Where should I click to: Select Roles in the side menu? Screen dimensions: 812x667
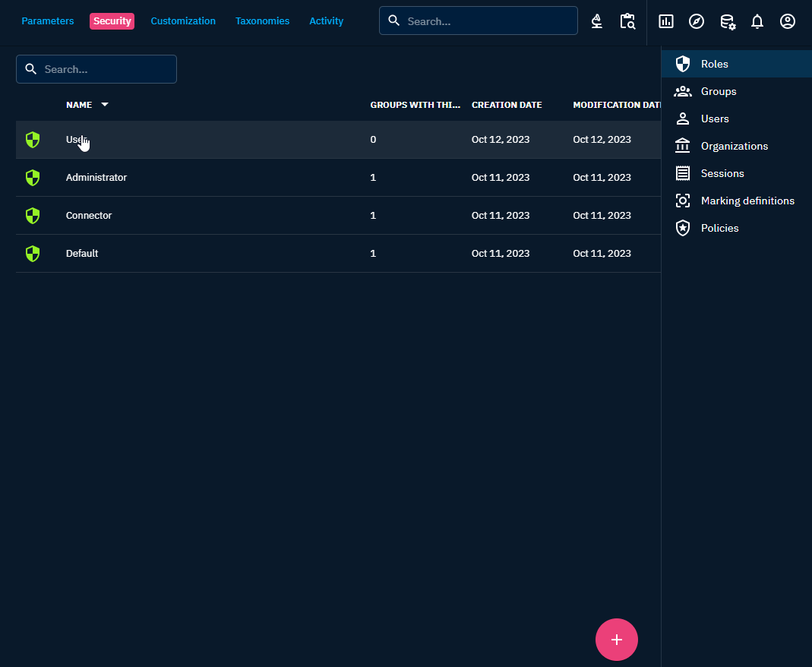[736, 64]
